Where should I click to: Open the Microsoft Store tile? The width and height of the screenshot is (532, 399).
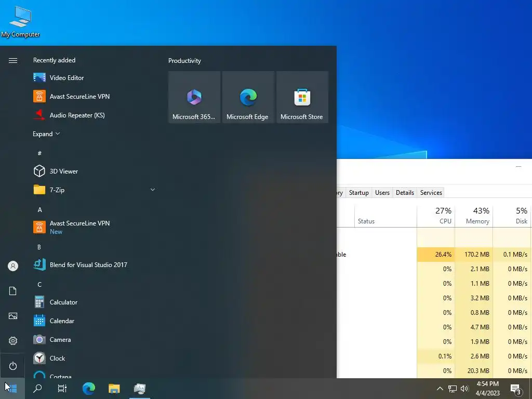pos(302,97)
